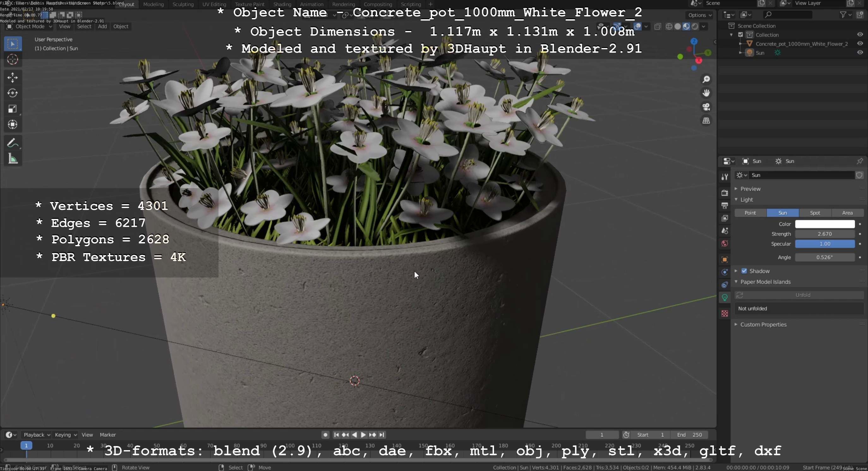The width and height of the screenshot is (868, 471).
Task: Pick the Annotate pencil tool
Action: pyautogui.click(x=13, y=143)
